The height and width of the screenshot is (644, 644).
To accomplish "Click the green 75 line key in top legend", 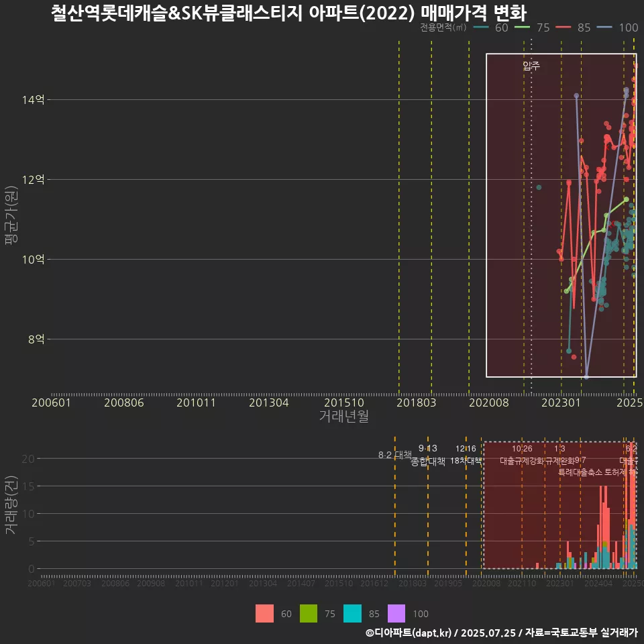I will pyautogui.click(x=523, y=28).
